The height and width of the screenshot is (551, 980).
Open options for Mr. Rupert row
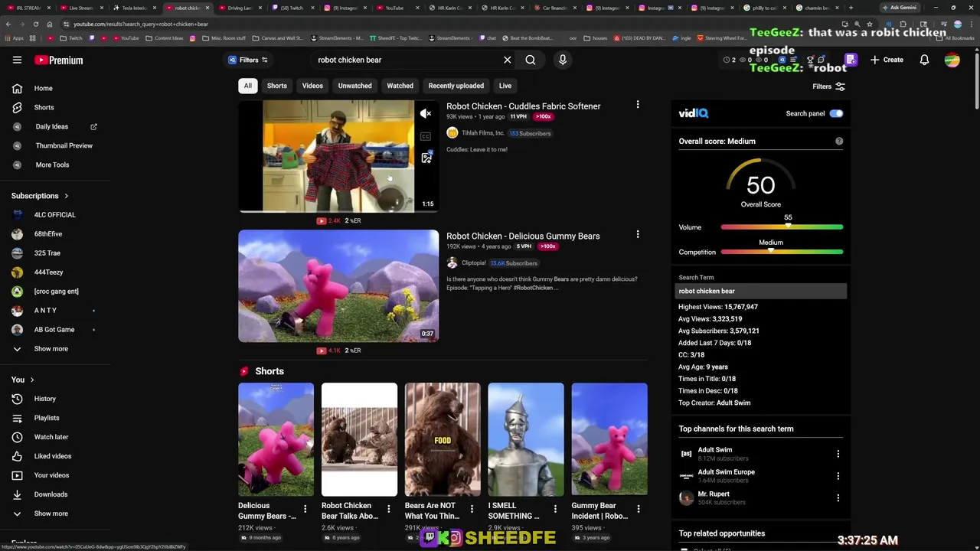(x=838, y=497)
